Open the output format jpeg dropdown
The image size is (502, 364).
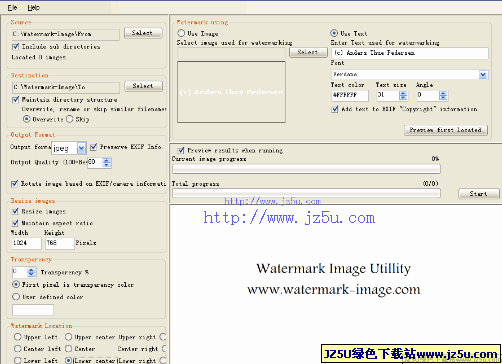click(x=81, y=148)
